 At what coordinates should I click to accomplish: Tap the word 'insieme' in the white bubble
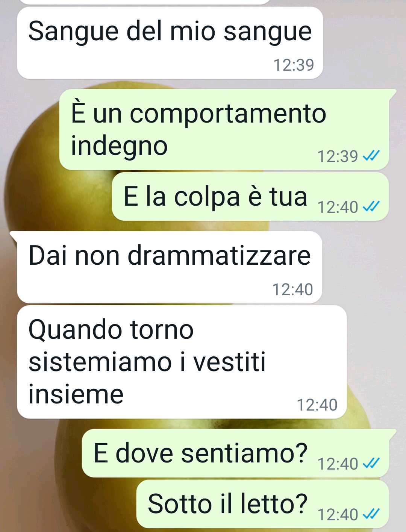coord(76,395)
